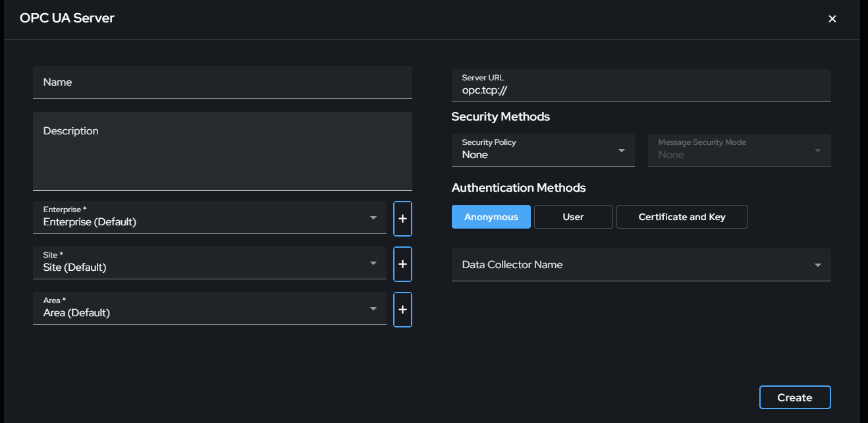Focus the Name input field
The image size is (868, 423).
(223, 82)
